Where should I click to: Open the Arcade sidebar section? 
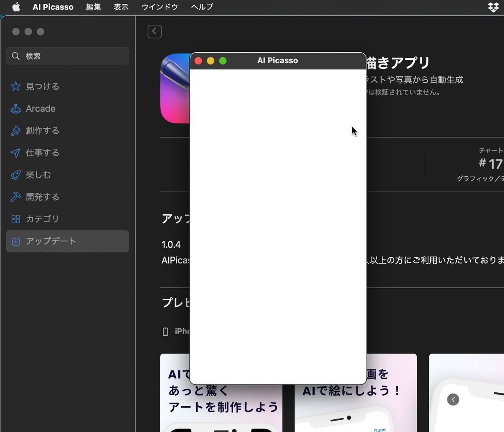point(67,109)
